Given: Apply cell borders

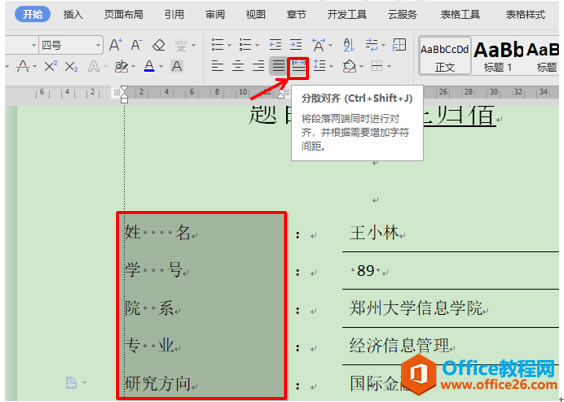Looking at the screenshot, I should (x=377, y=66).
